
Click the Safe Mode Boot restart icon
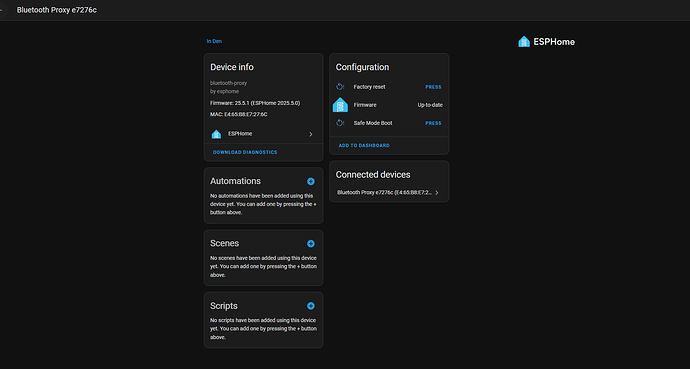coord(340,123)
